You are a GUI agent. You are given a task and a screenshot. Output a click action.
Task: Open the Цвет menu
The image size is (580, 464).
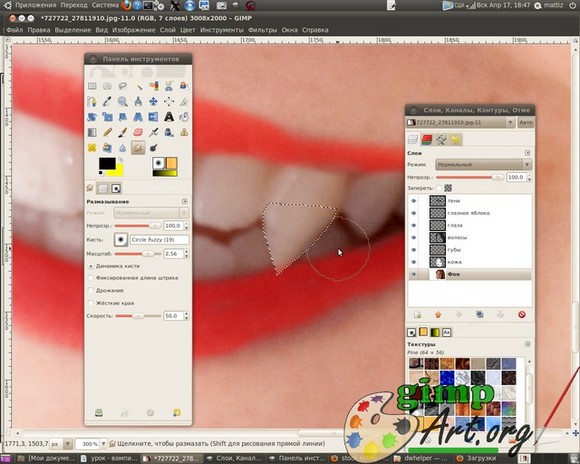click(188, 30)
